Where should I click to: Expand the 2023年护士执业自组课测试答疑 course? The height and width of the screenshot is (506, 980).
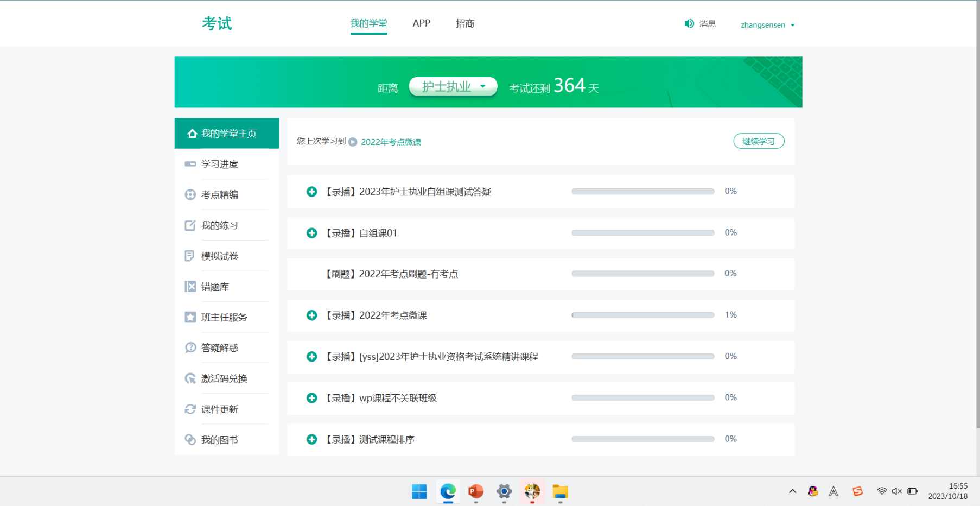[311, 192]
